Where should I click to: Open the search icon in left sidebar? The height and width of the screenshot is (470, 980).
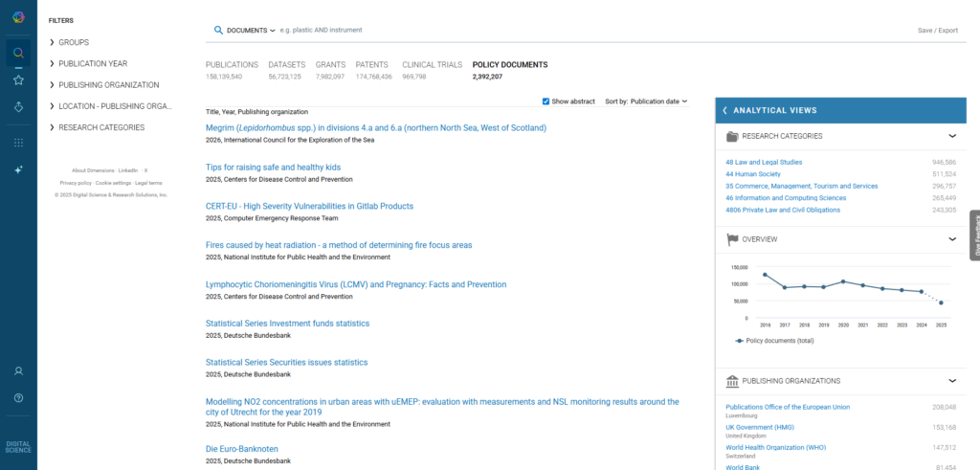[x=18, y=53]
